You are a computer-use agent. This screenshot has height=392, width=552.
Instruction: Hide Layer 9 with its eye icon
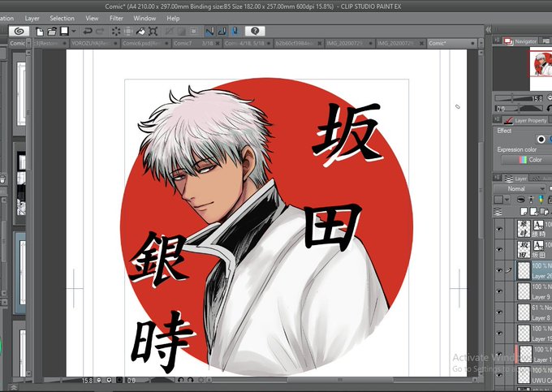click(499, 291)
